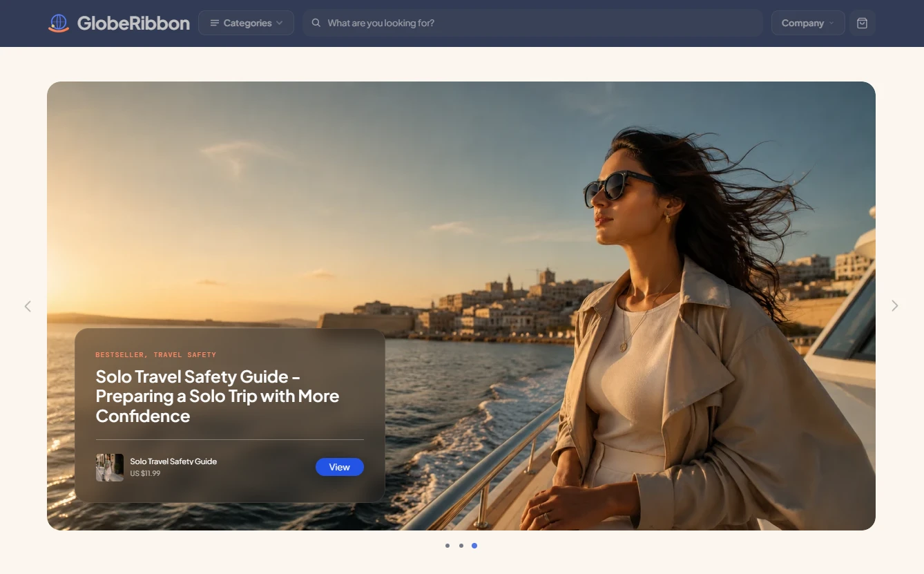Image resolution: width=924 pixels, height=574 pixels.
Task: Advance carousel with right arrow
Action: (x=895, y=305)
